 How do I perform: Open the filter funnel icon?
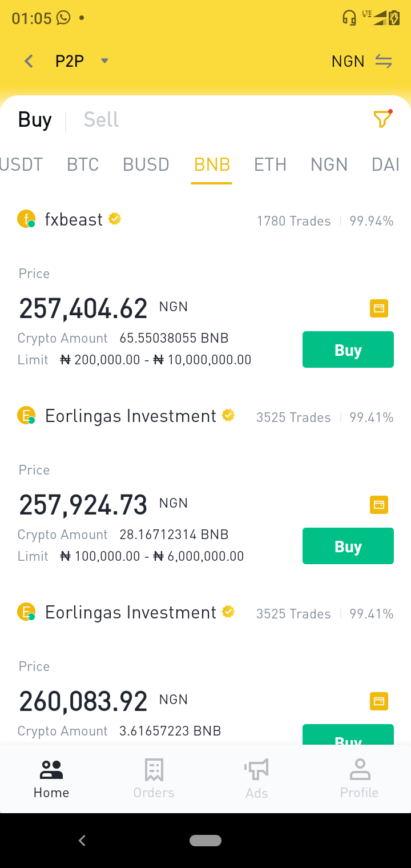pos(382,119)
